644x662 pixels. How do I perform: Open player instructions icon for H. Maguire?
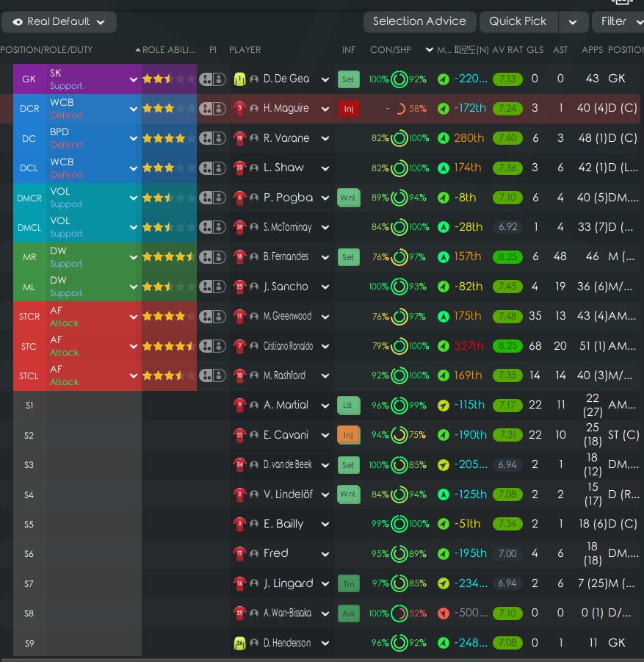212,109
